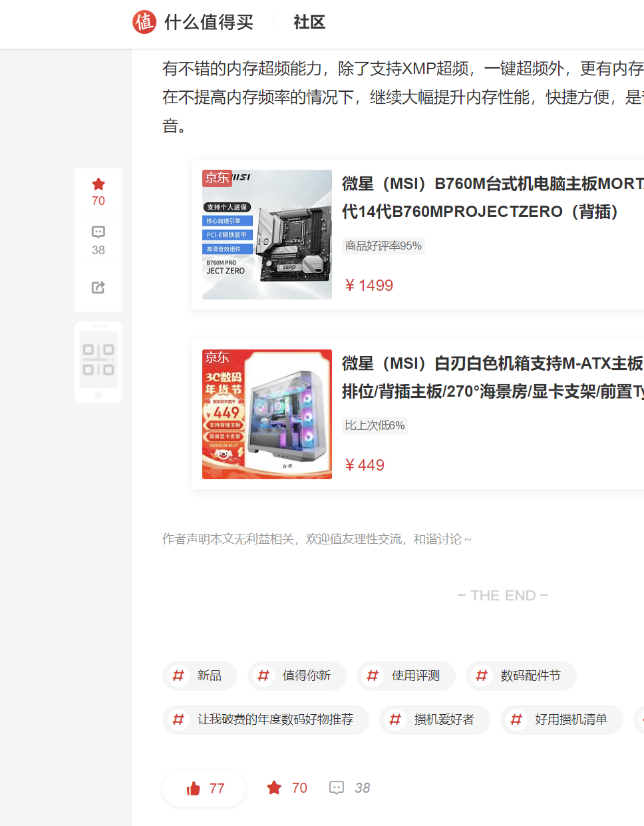Open comments from the sidebar comment icon
644x826 pixels.
click(x=98, y=232)
